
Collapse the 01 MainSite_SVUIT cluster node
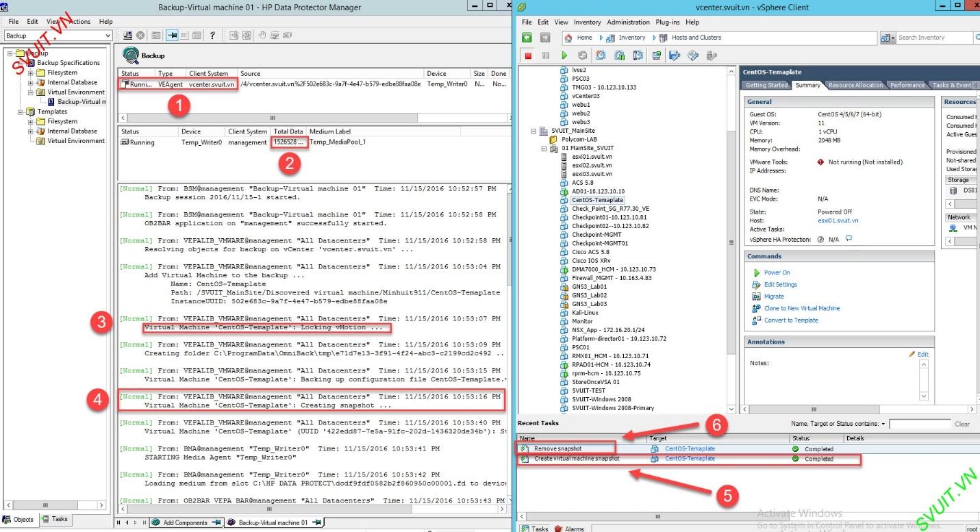[x=544, y=148]
